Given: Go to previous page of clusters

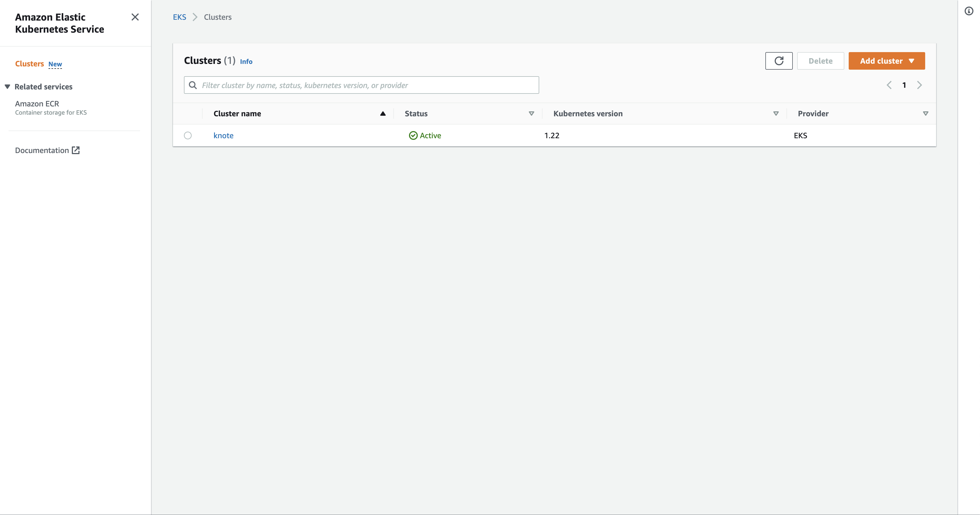Looking at the screenshot, I should coord(889,85).
